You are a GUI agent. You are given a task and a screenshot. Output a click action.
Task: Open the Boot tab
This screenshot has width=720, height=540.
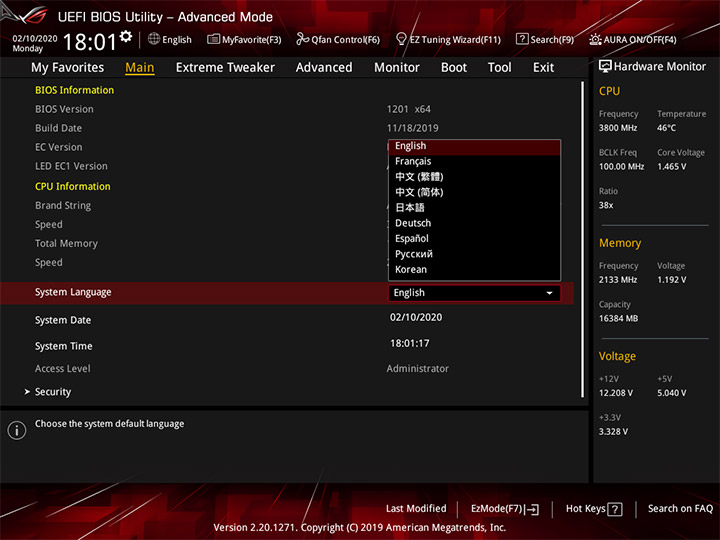454,68
